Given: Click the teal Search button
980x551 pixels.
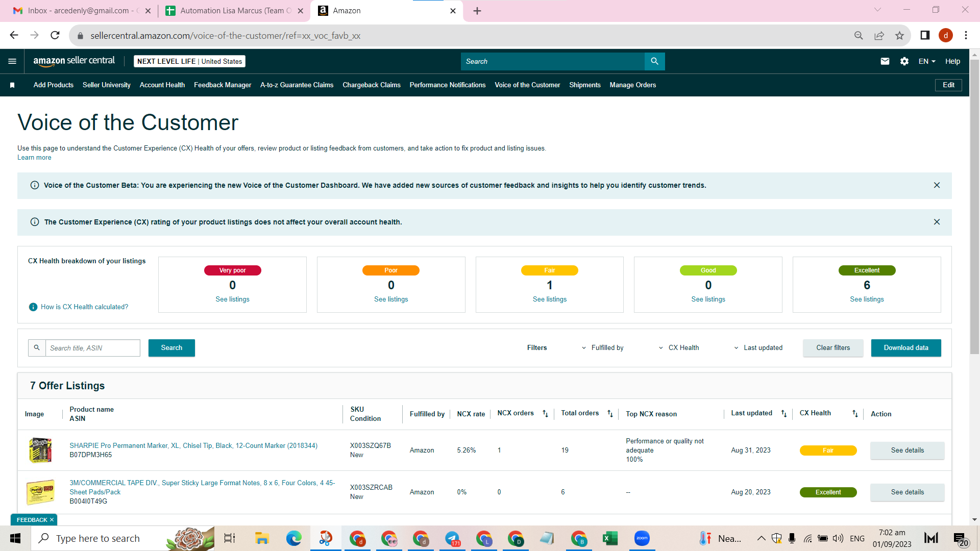Looking at the screenshot, I should [x=171, y=348].
